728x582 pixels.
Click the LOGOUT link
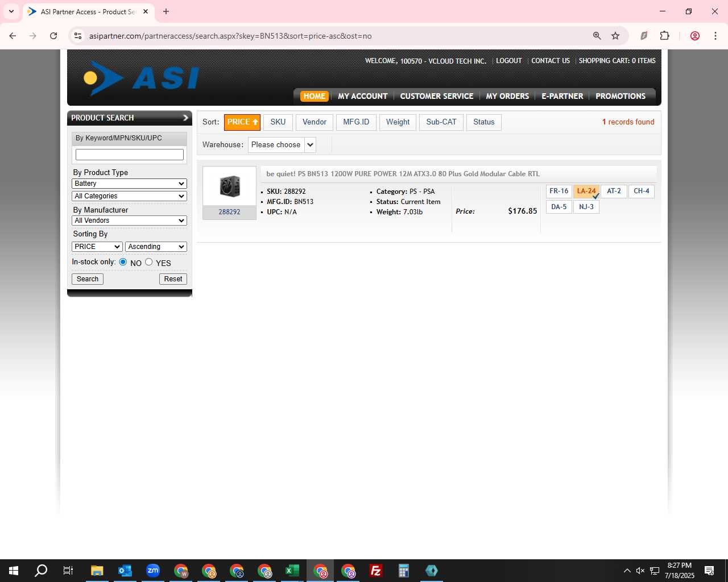[508, 61]
